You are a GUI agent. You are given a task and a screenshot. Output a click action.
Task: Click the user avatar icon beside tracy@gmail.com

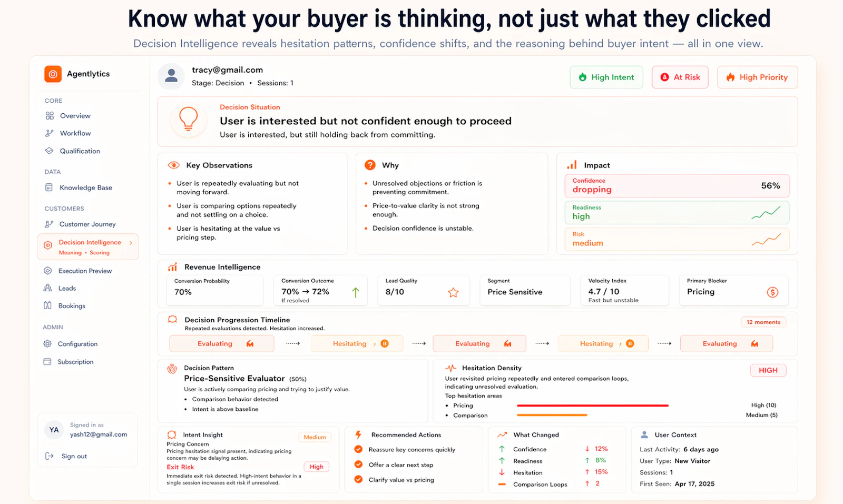click(x=171, y=76)
